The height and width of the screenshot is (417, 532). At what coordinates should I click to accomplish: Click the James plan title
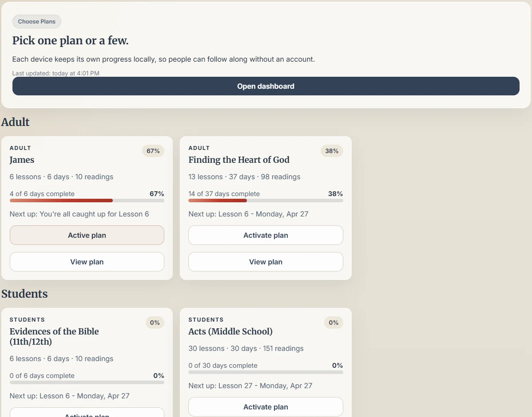[x=22, y=160]
